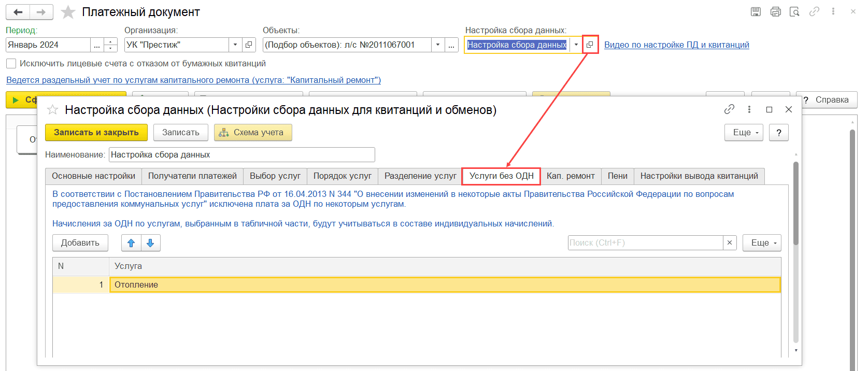Click the printer icon in header

[x=775, y=12]
